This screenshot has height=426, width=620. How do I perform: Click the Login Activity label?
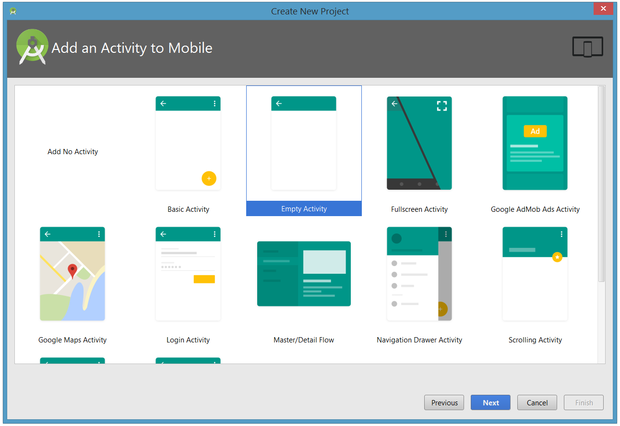click(x=188, y=340)
